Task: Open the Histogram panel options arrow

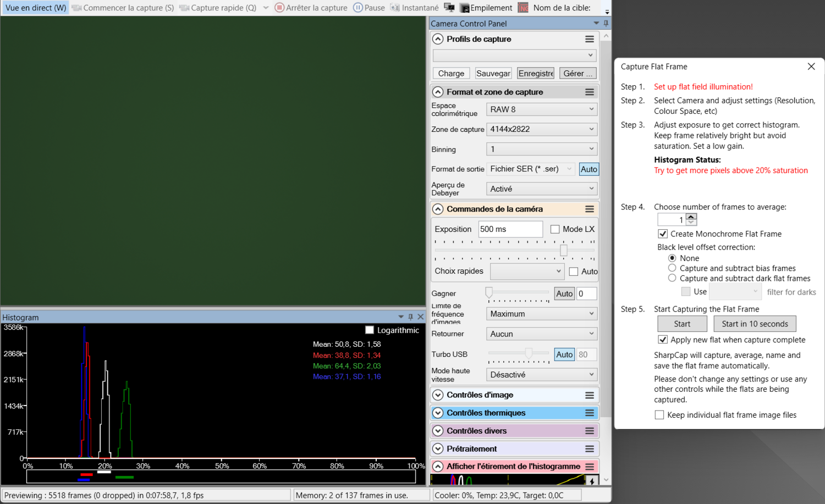Action: (x=400, y=317)
